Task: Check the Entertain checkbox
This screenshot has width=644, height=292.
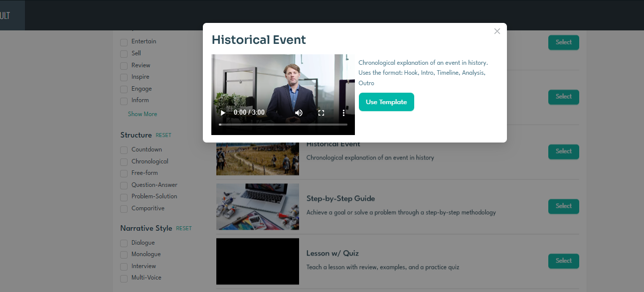Action: (124, 42)
